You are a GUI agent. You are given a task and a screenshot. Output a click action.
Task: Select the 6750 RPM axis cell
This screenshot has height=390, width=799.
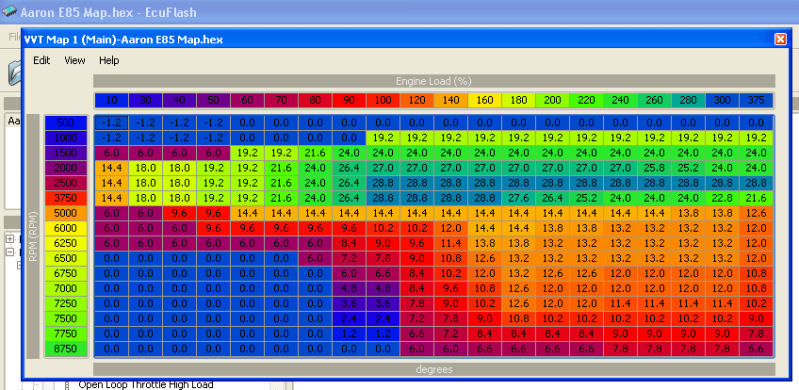pos(66,274)
